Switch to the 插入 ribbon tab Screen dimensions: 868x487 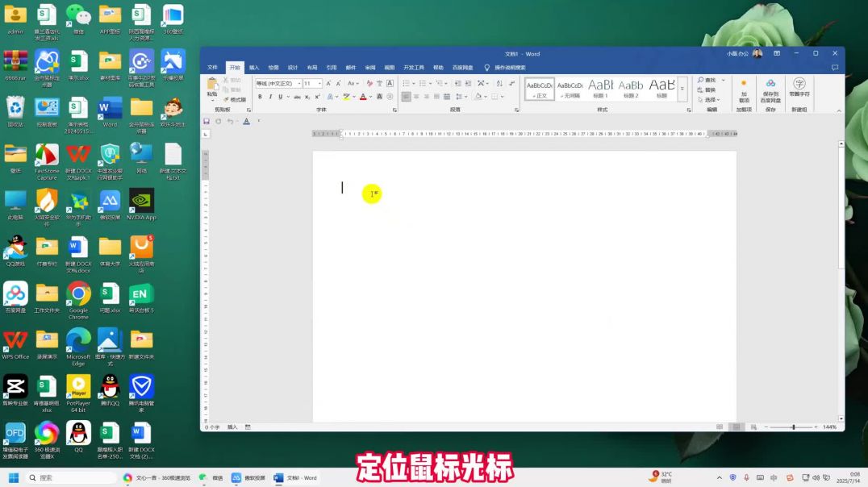[x=252, y=68]
